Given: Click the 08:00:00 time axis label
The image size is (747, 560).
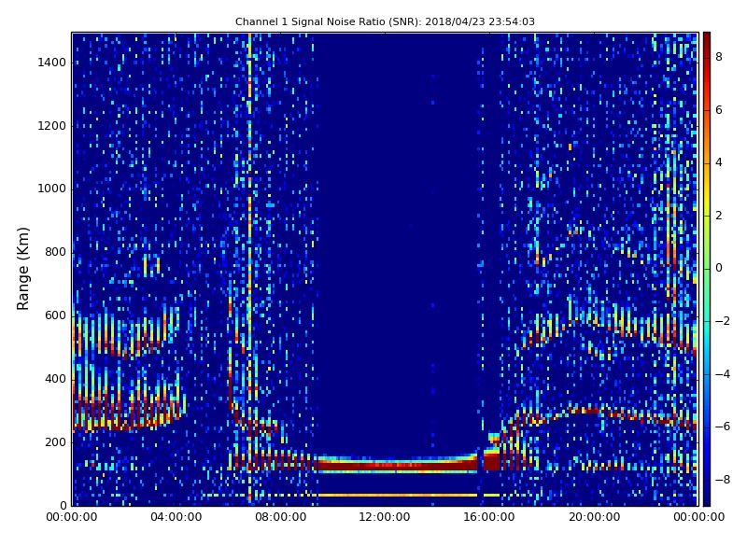Looking at the screenshot, I should (x=281, y=517).
